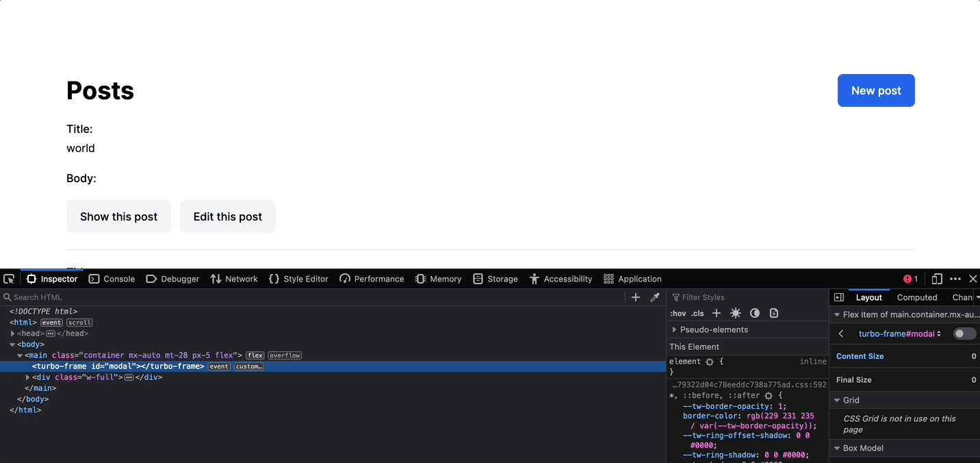
Task: Click the Content Size row
Action: (x=905, y=356)
